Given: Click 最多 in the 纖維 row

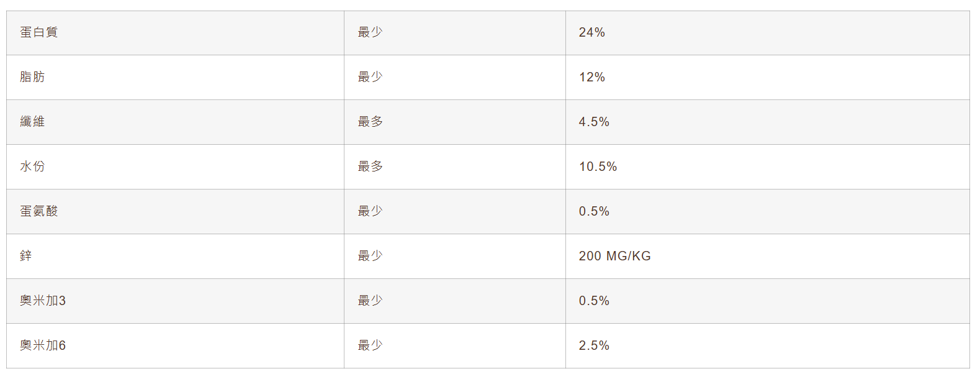Looking at the screenshot, I should pyautogui.click(x=370, y=122).
